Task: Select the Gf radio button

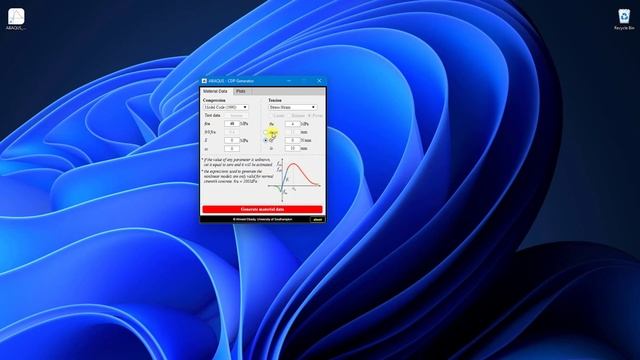Action: pyautogui.click(x=266, y=140)
